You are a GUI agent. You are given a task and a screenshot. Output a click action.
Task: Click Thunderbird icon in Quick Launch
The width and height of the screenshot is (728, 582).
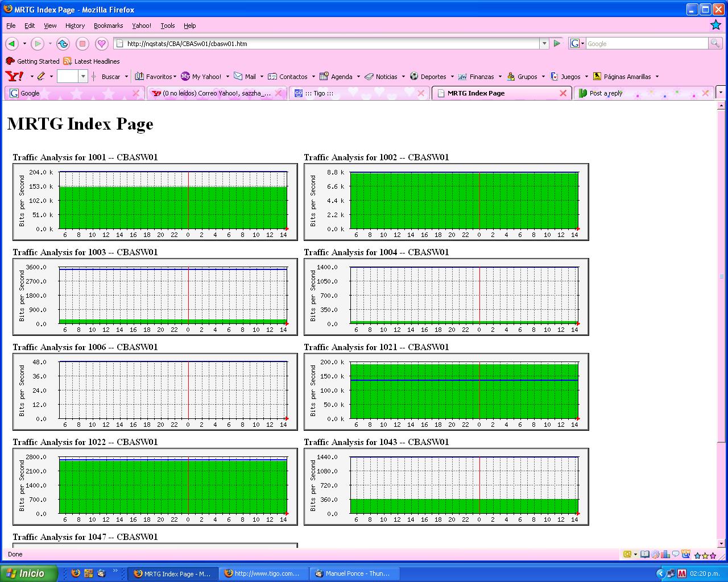[102, 573]
